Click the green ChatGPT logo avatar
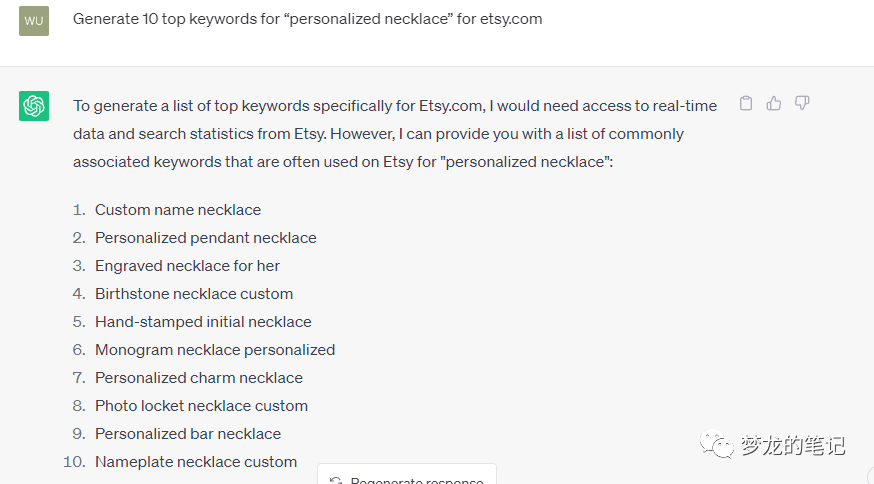 pyautogui.click(x=34, y=105)
